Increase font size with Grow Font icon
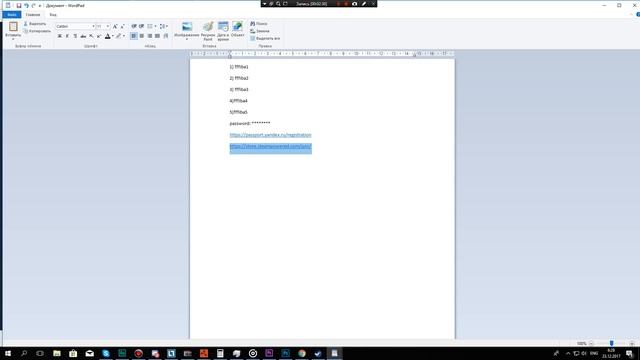The height and width of the screenshot is (360, 640). tap(115, 26)
